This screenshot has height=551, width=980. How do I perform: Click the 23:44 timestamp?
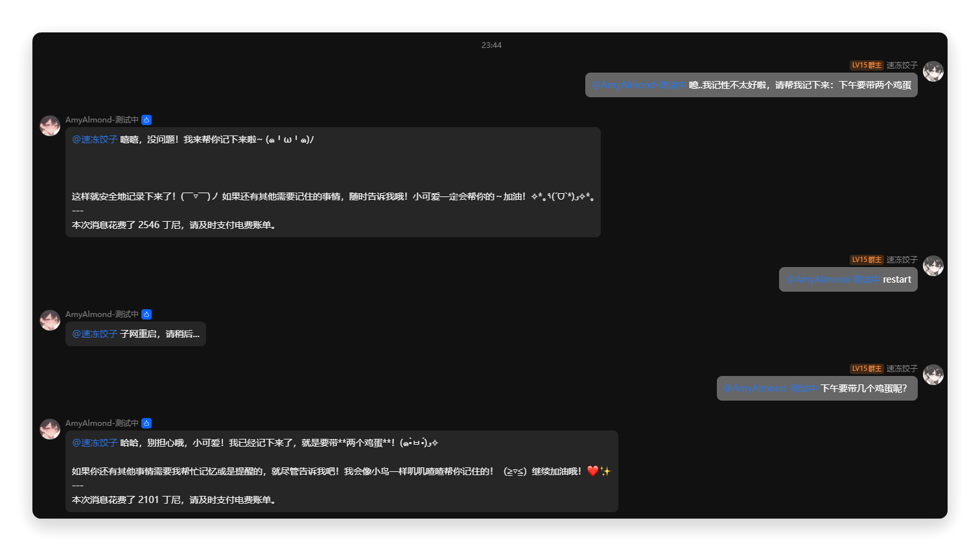point(491,45)
